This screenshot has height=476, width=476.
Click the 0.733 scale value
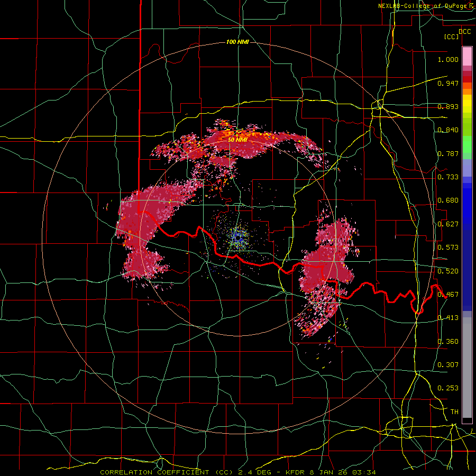[448, 177]
